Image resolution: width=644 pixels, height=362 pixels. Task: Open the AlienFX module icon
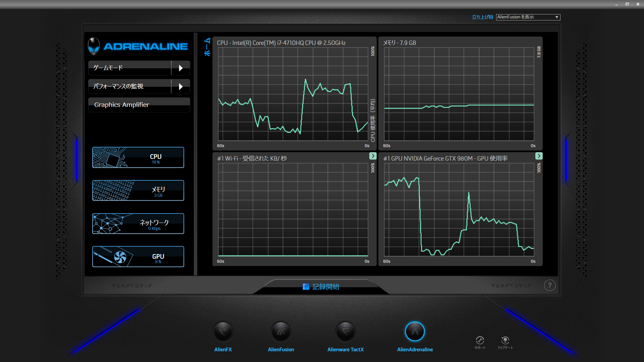[223, 331]
